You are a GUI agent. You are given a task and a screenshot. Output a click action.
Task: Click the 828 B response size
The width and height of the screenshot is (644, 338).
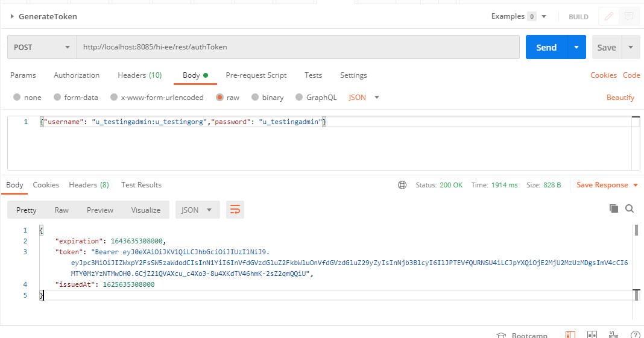click(x=552, y=185)
